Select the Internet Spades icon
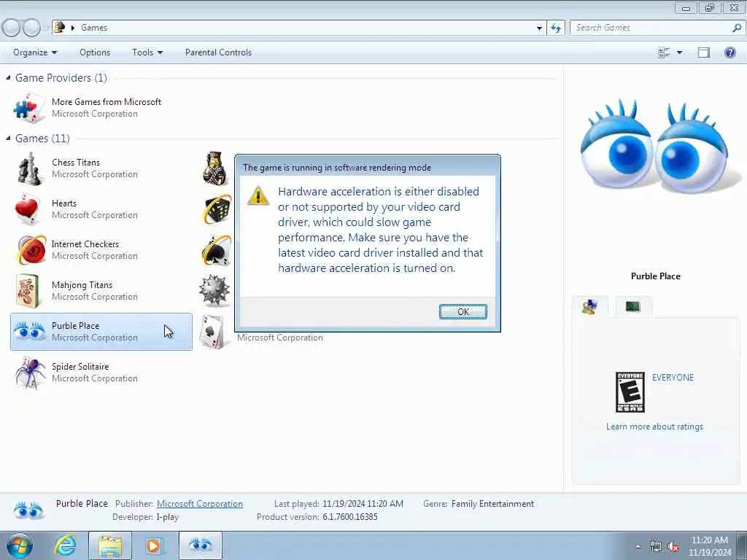 tap(216, 250)
